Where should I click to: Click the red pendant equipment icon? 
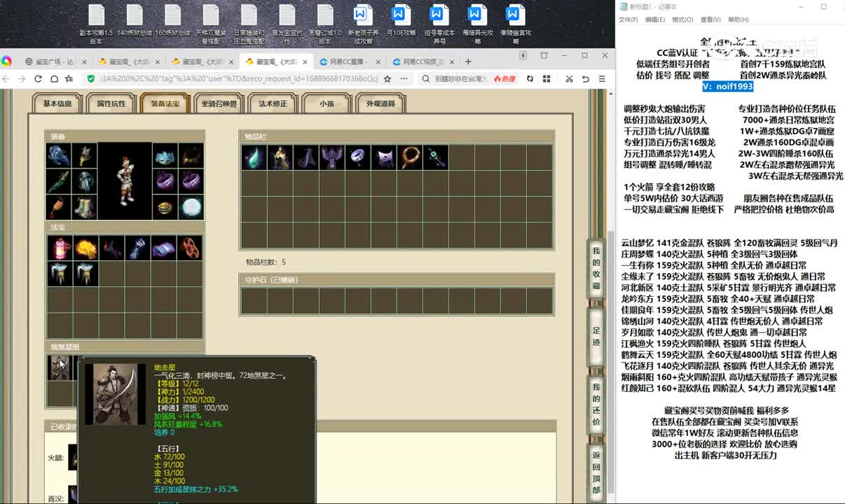[x=59, y=207]
